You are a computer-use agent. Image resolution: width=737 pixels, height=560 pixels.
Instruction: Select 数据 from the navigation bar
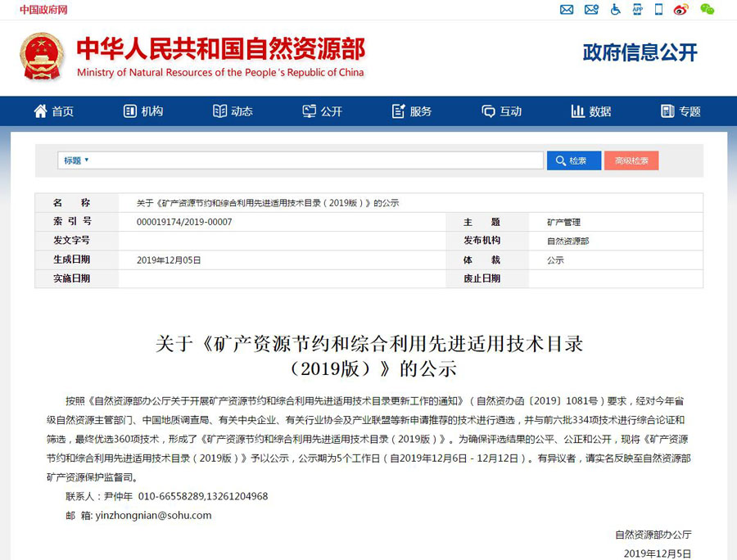[x=590, y=111]
